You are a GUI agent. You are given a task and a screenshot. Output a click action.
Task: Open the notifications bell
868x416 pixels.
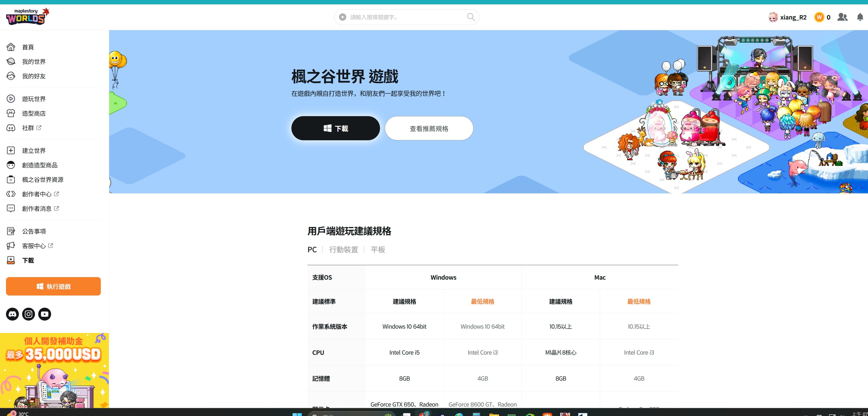860,17
